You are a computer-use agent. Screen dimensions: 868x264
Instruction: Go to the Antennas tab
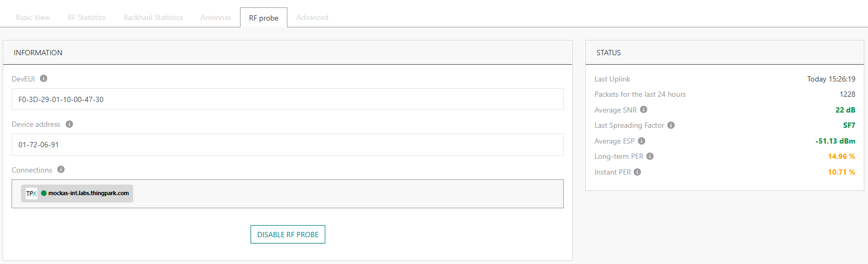coord(216,17)
